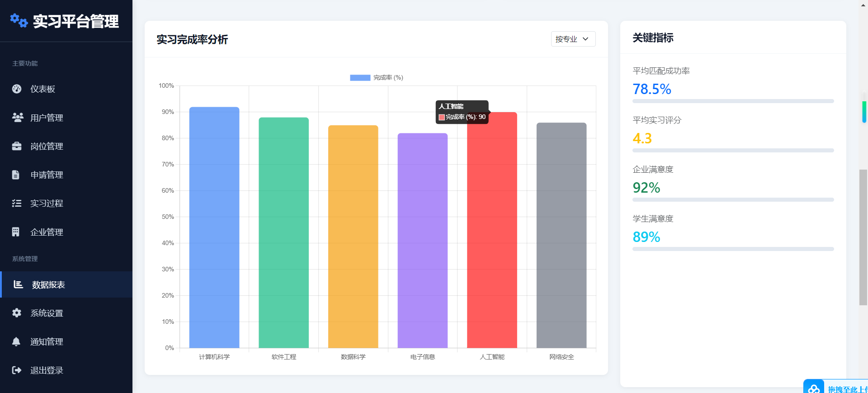Open 岗位管理 page
Screen dimensions: 868x393
click(66, 146)
